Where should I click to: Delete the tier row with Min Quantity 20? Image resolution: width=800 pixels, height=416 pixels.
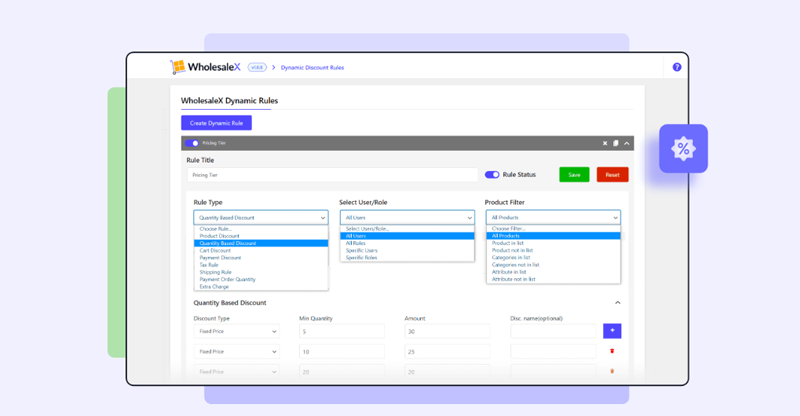click(x=612, y=371)
